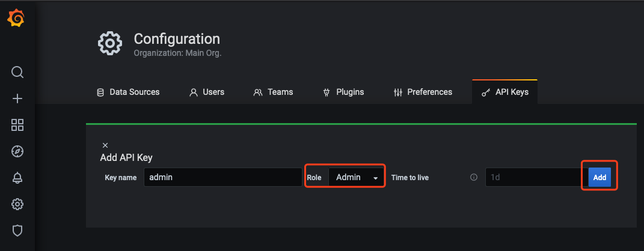Go to the Teams tab
The width and height of the screenshot is (644, 251).
[273, 92]
